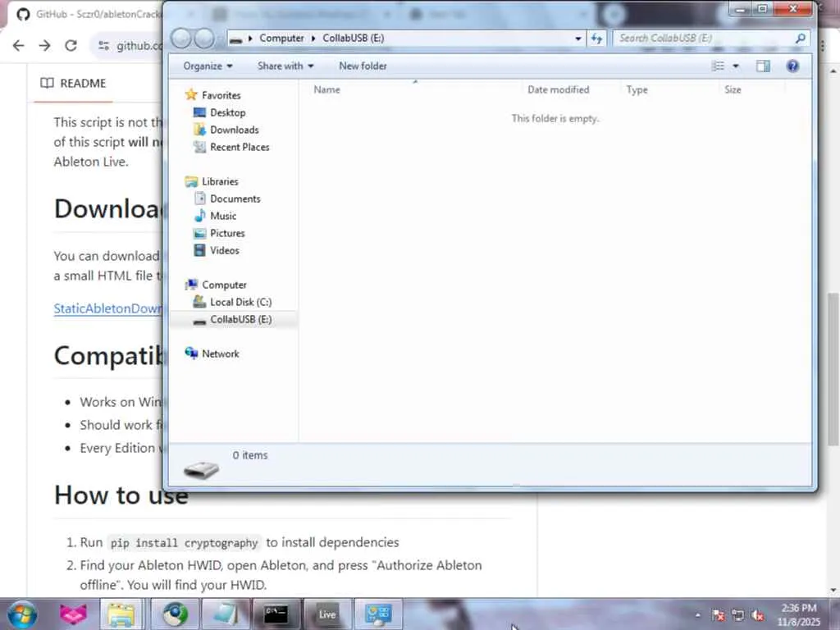Viewport: 840px width, 630px height.
Task: Open the Pictures library
Action: pos(227,233)
